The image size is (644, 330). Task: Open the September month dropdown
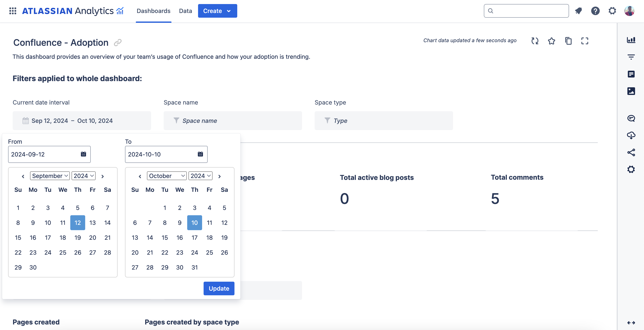click(50, 176)
